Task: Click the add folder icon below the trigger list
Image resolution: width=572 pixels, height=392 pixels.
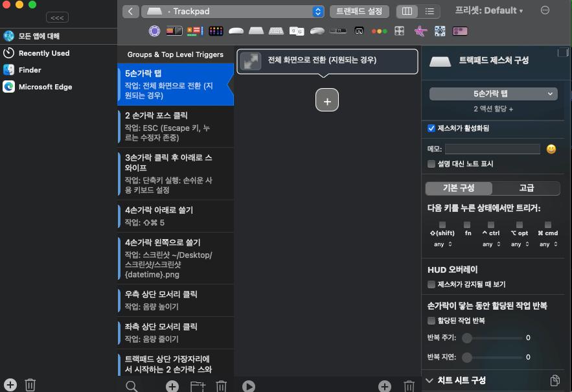Action: [197, 386]
